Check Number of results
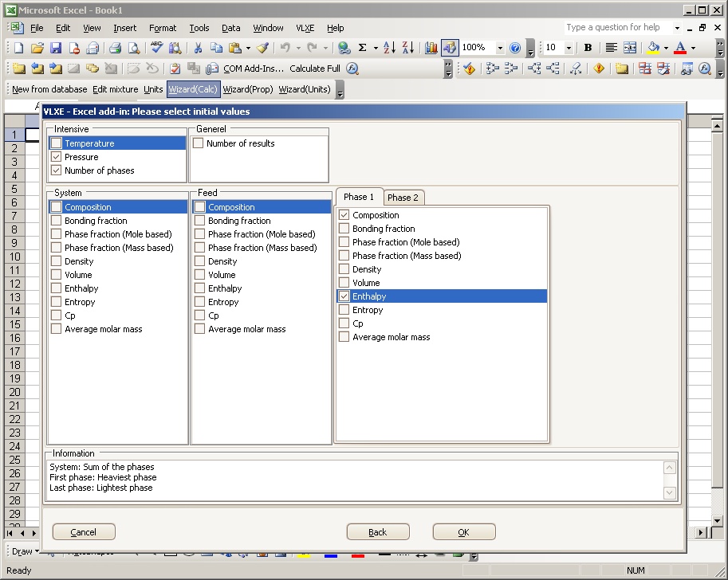 coord(199,143)
